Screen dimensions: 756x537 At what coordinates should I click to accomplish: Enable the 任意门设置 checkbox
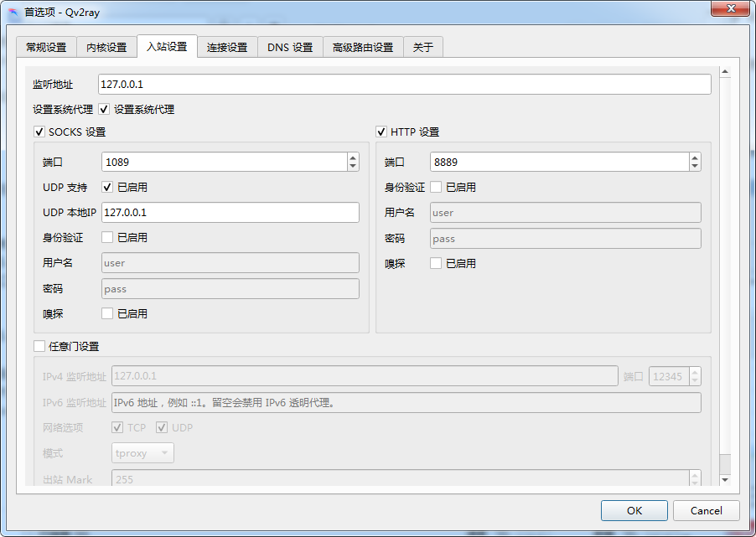tap(39, 346)
